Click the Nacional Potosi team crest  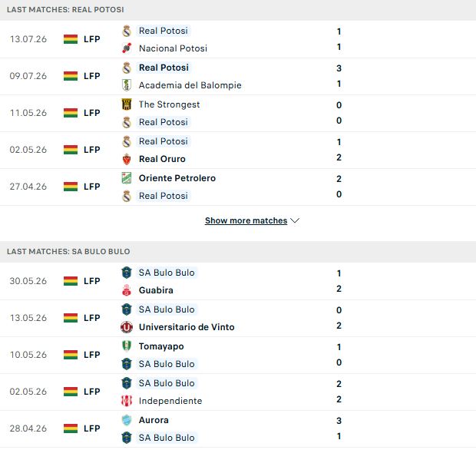pyautogui.click(x=127, y=48)
